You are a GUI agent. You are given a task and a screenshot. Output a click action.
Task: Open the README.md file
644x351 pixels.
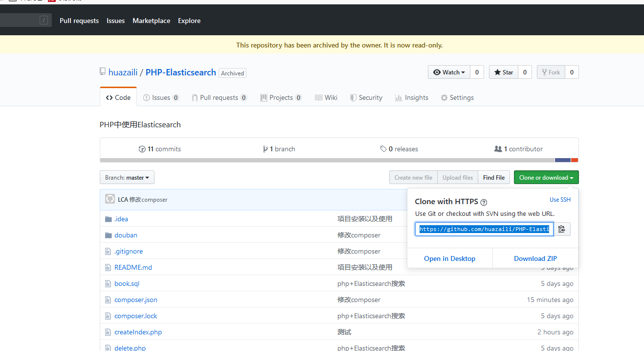[133, 267]
